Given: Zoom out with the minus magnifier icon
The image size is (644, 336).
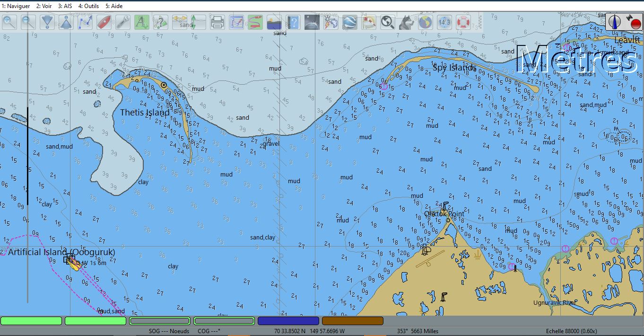Looking at the screenshot, I should tap(28, 22).
